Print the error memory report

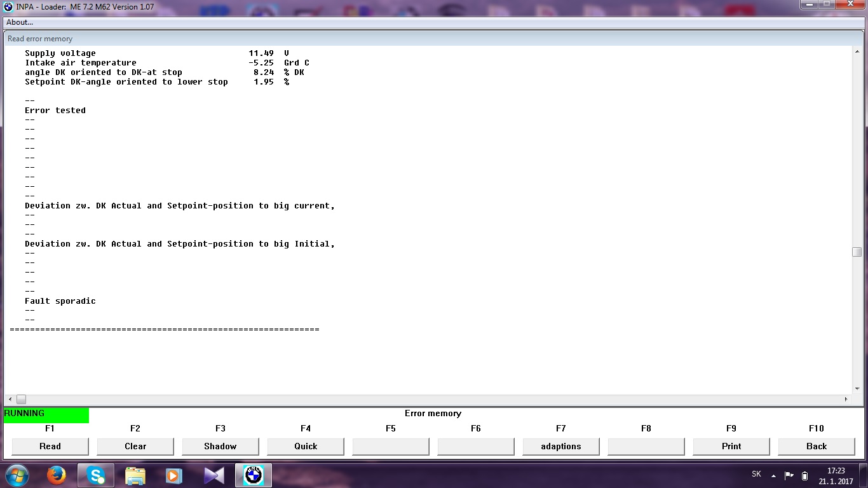[x=731, y=446]
